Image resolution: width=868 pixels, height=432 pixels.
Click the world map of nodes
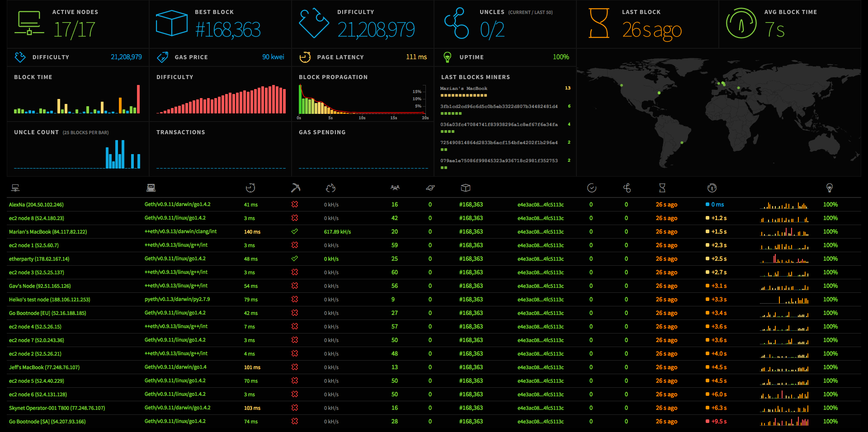719,113
